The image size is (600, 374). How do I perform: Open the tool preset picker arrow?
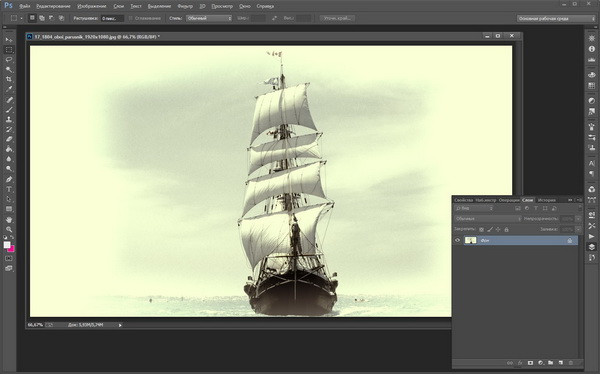pyautogui.click(x=21, y=18)
